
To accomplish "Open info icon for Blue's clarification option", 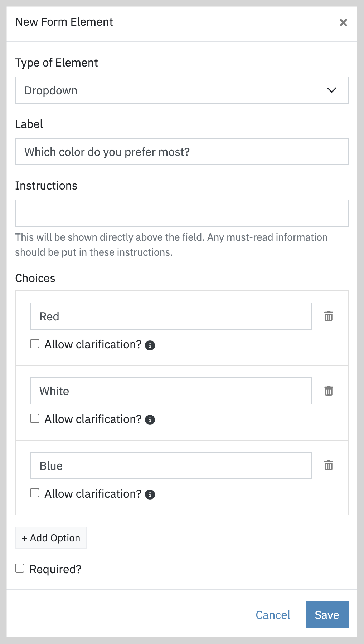I will (150, 495).
